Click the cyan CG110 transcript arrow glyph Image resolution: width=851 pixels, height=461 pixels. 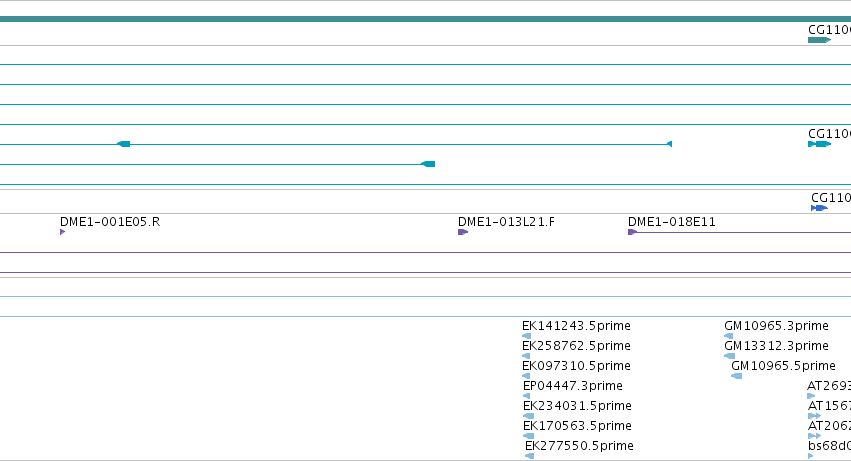coord(819,144)
